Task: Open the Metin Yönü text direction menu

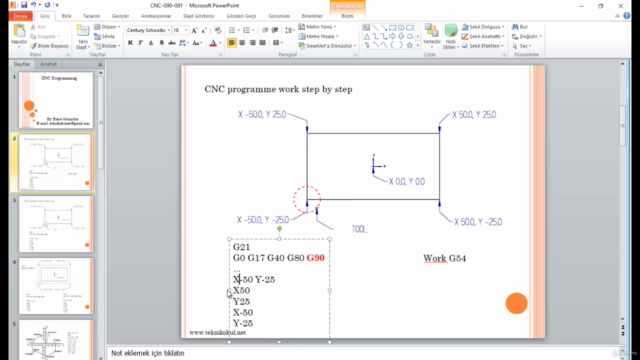Action: pos(318,27)
